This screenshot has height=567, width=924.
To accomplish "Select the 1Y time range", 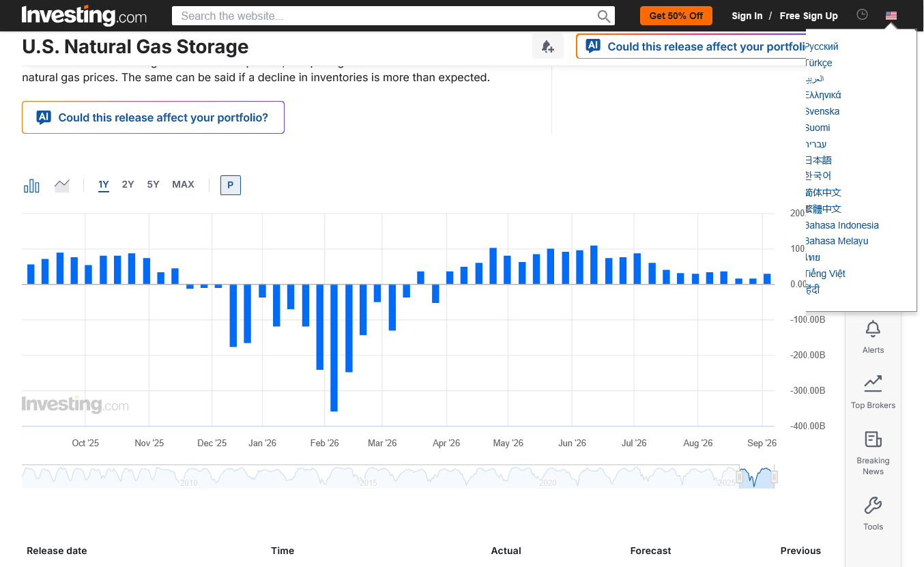I will [x=104, y=185].
